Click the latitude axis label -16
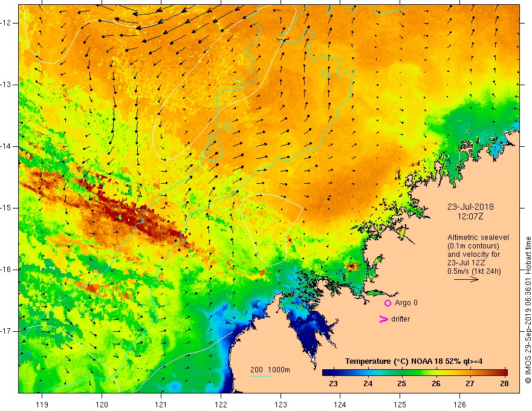 pos(6,270)
